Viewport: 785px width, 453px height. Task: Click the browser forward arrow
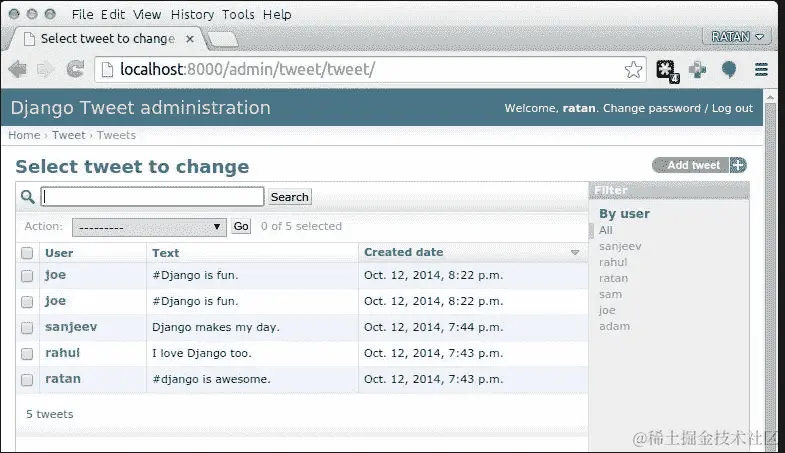(46, 69)
